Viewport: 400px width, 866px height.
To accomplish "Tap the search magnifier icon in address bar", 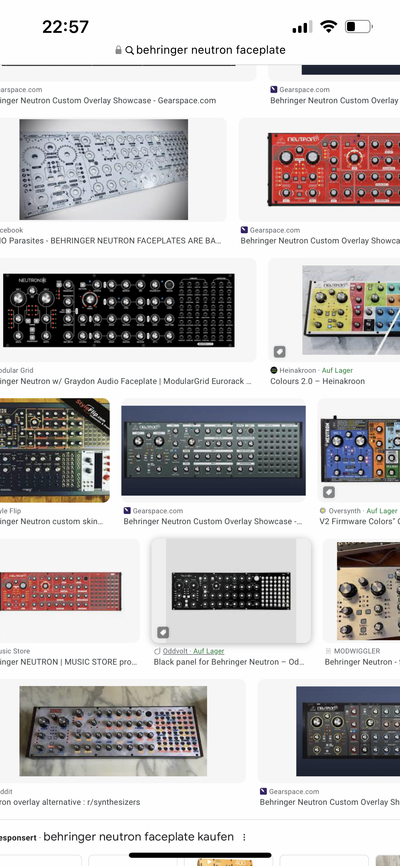I will click(129, 50).
